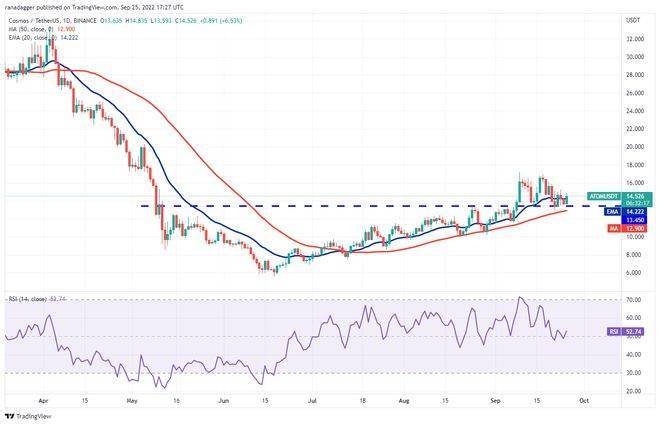Click the dashed horizontal support line
The image size is (660, 425).
tap(300, 206)
